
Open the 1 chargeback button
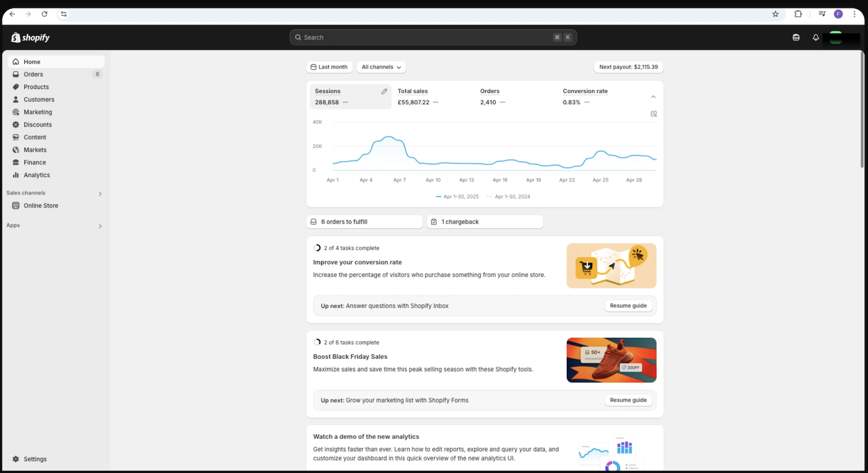(x=485, y=222)
